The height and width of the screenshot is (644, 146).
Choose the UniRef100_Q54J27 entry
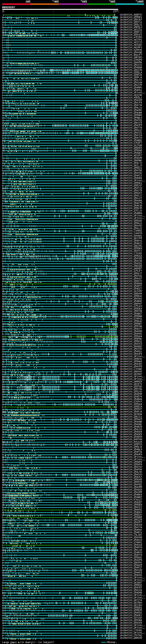[131, 198]
